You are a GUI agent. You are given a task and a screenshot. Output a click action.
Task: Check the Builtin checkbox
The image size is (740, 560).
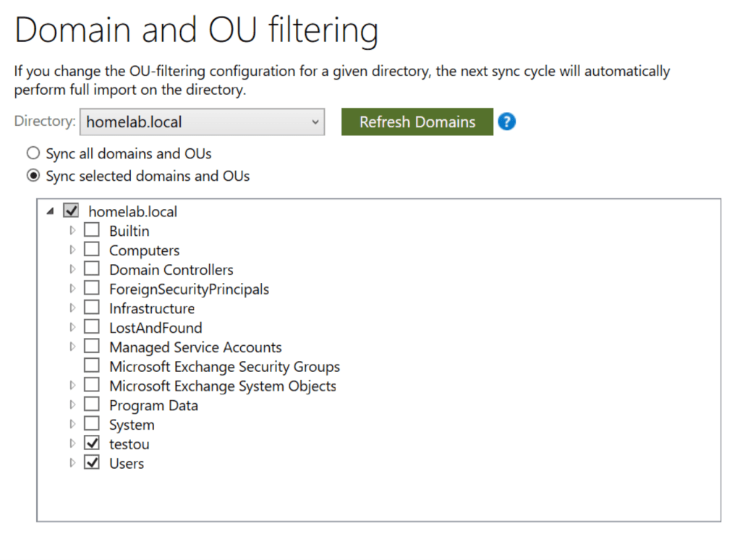[92, 231]
